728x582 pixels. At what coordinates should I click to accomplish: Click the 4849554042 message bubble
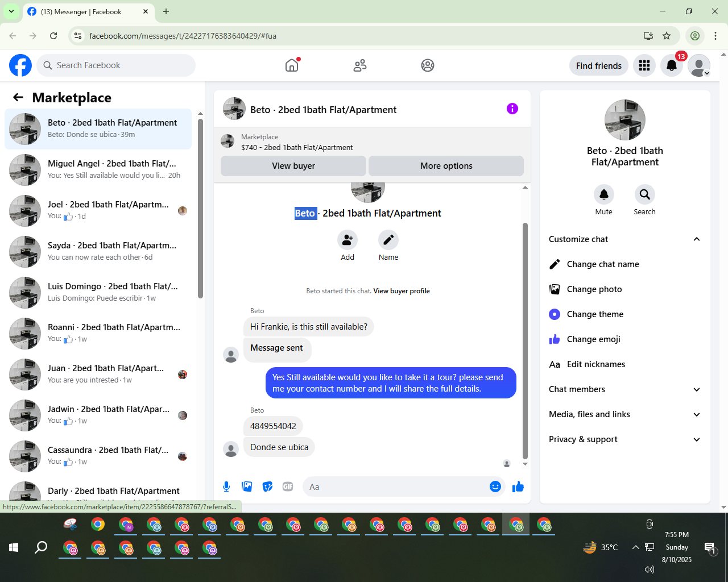click(273, 426)
